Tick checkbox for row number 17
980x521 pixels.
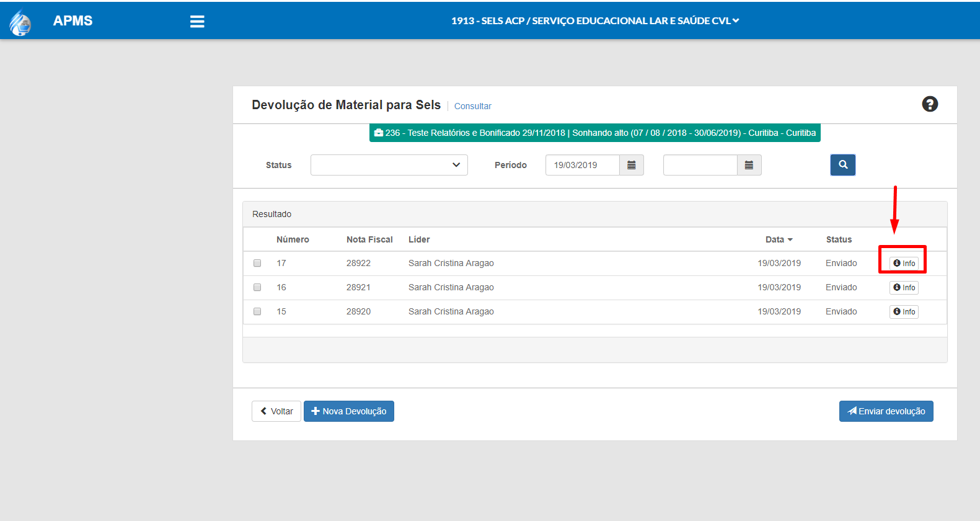(257, 263)
